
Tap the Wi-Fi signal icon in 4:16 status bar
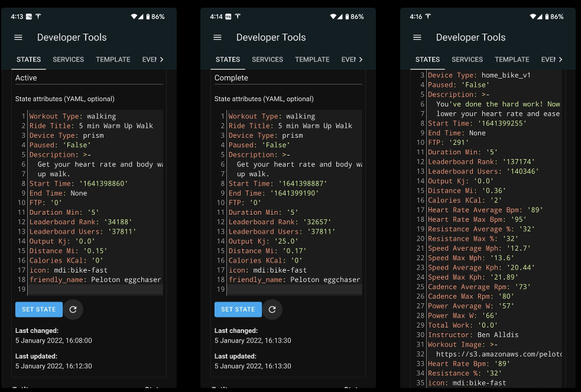click(x=533, y=17)
